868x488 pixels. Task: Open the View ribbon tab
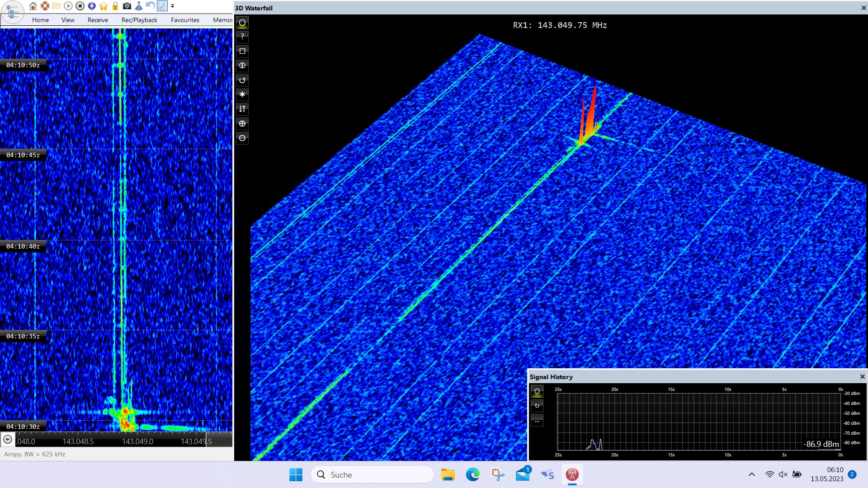pos(68,20)
